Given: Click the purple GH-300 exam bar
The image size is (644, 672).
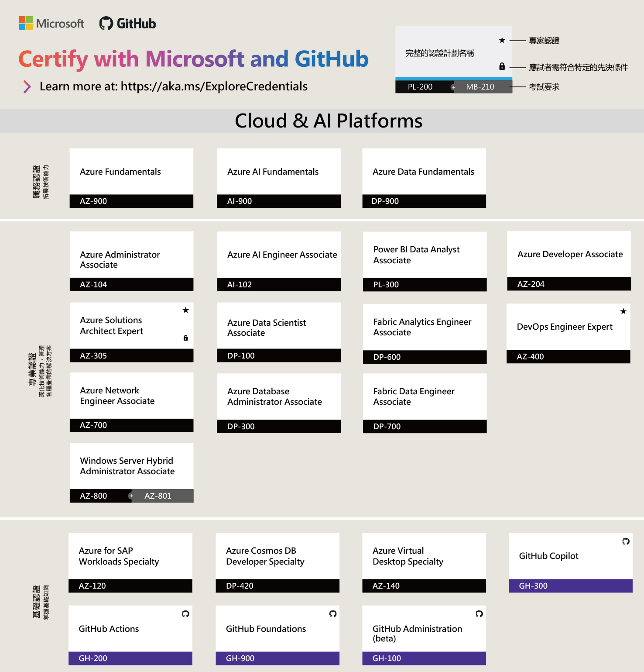Looking at the screenshot, I should coord(570,586).
